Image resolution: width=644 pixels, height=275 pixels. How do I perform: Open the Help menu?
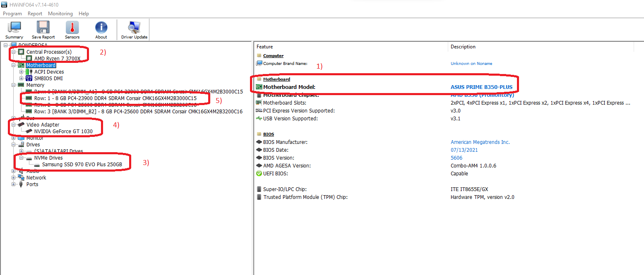(84, 14)
